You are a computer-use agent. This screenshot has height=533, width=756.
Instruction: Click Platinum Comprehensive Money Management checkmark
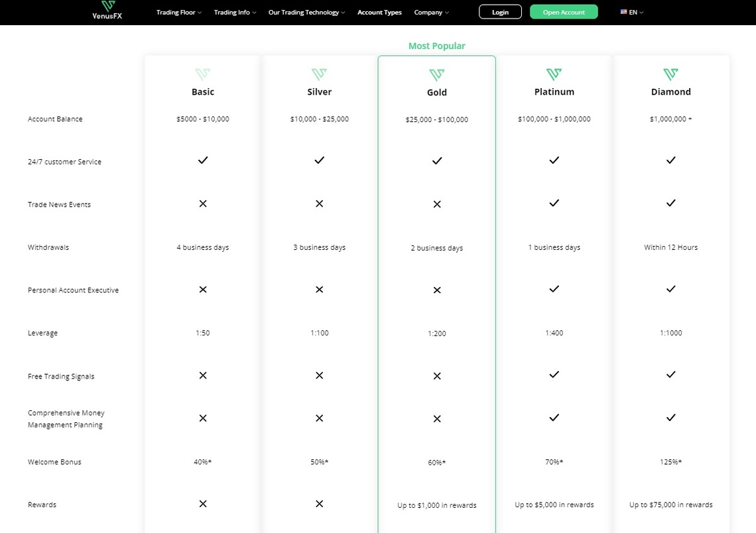pos(554,418)
